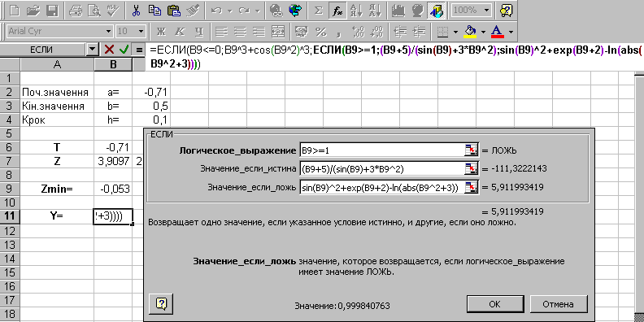The width and height of the screenshot is (644, 322).
Task: Sort ascending with the A-Z icon
Action: (355, 11)
